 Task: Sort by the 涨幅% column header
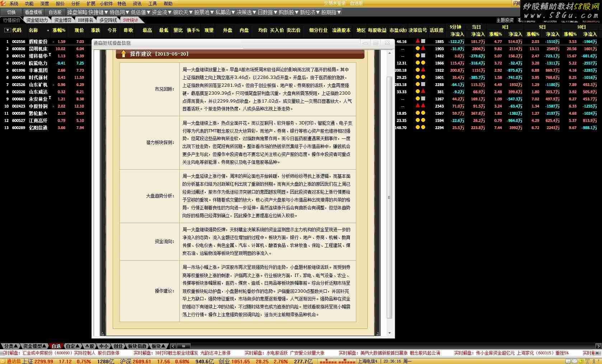coord(59,30)
